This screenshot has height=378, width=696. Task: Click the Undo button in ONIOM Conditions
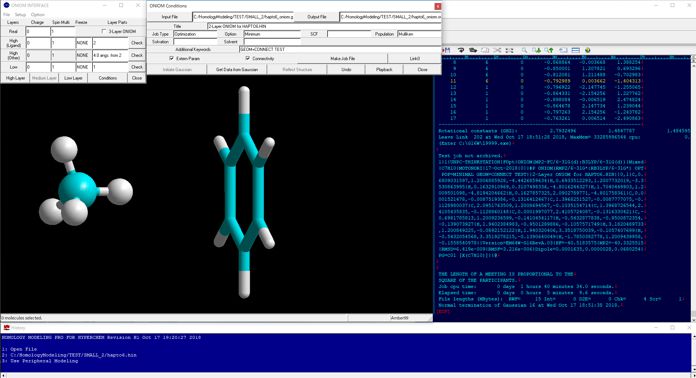click(x=347, y=70)
